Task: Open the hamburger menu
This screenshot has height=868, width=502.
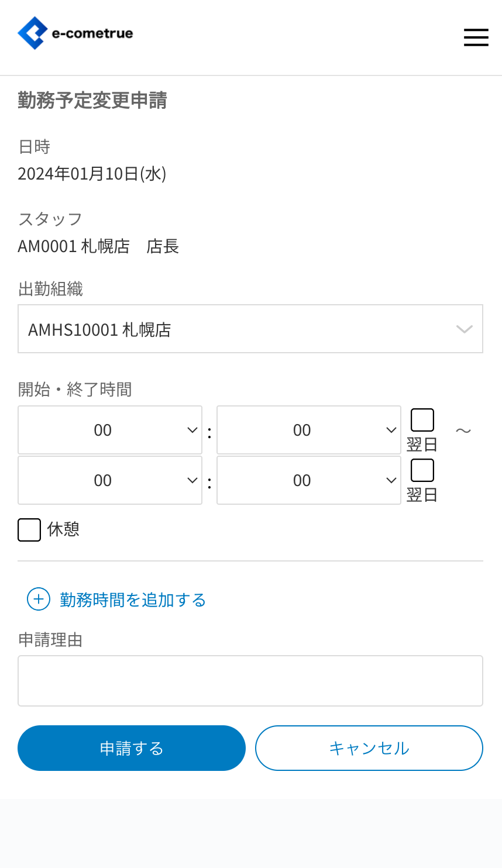Action: pyautogui.click(x=476, y=37)
